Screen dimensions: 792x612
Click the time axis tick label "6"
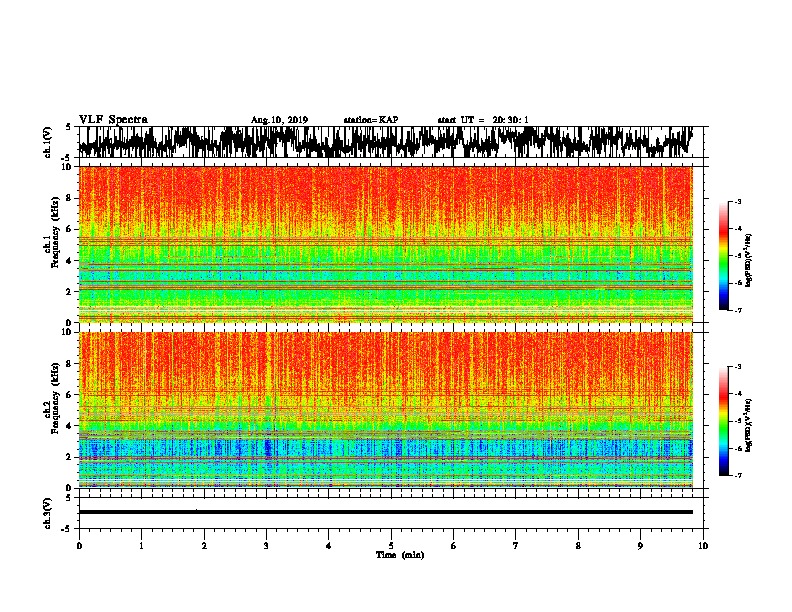pyautogui.click(x=454, y=546)
